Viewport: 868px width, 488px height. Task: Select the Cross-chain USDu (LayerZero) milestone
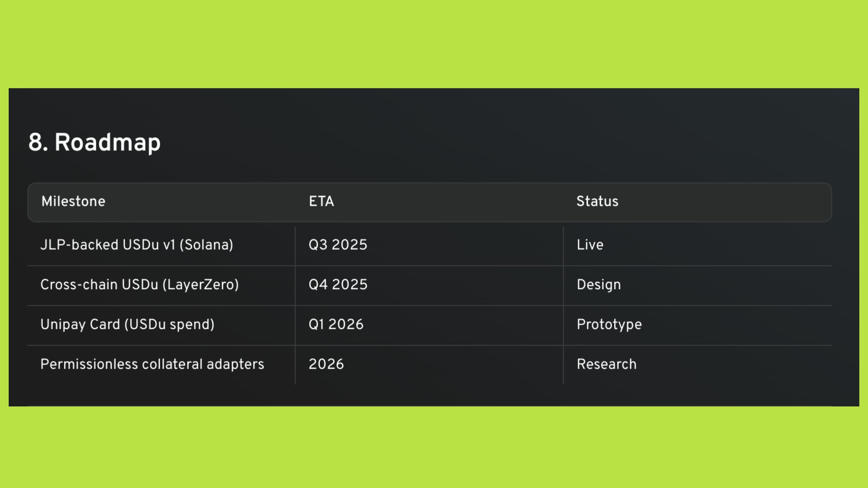[x=140, y=285]
